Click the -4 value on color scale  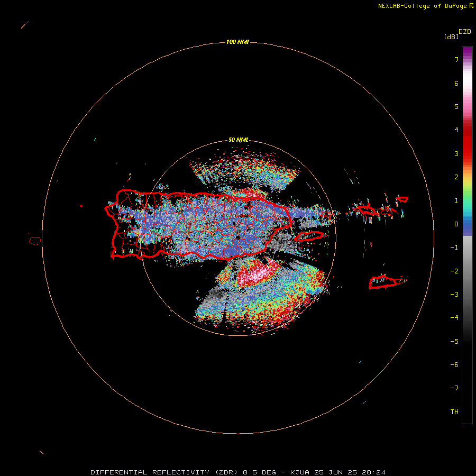tap(454, 318)
